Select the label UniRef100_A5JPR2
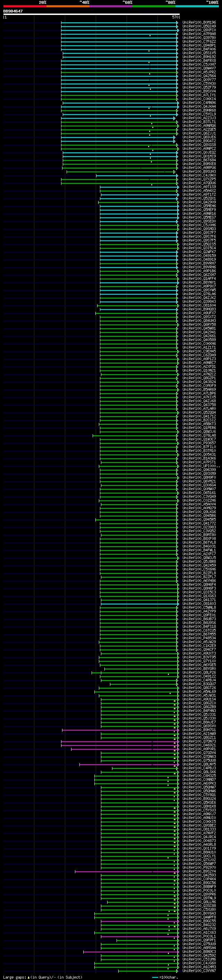 [x=199, y=72]
